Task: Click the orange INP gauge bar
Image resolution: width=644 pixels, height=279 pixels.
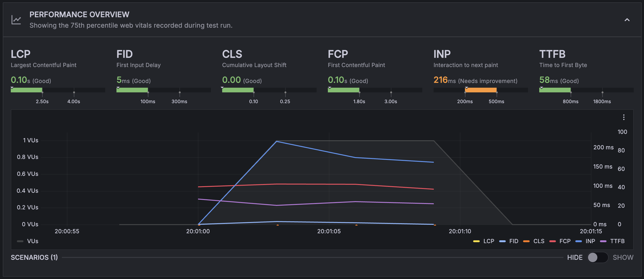Action: click(481, 90)
